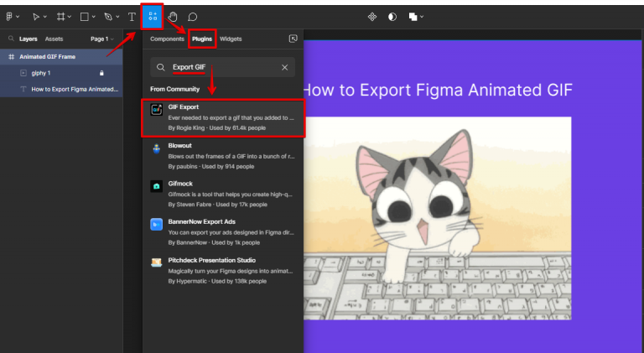
Task: Select the Frame tool
Action: pos(60,16)
